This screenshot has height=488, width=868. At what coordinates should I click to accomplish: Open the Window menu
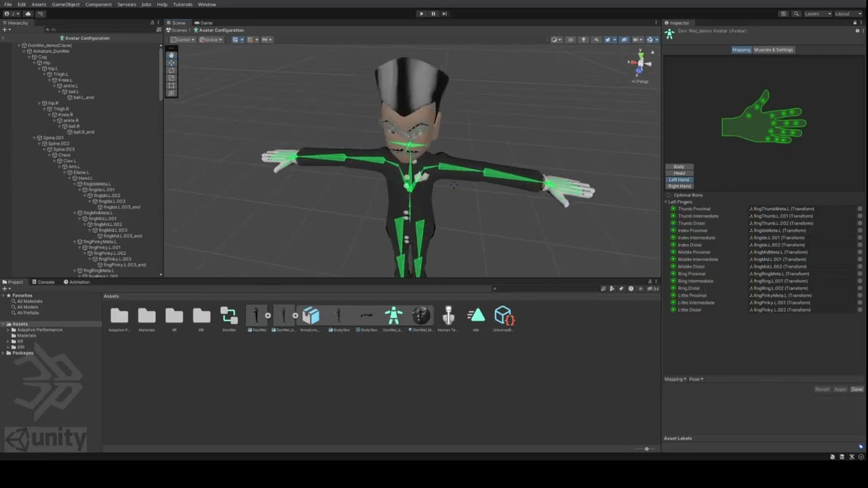(207, 4)
